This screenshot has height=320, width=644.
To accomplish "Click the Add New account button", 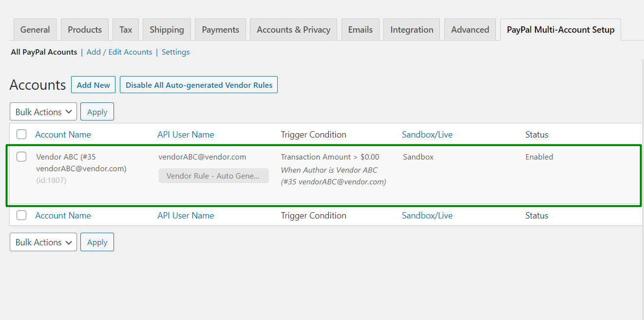I will point(94,85).
